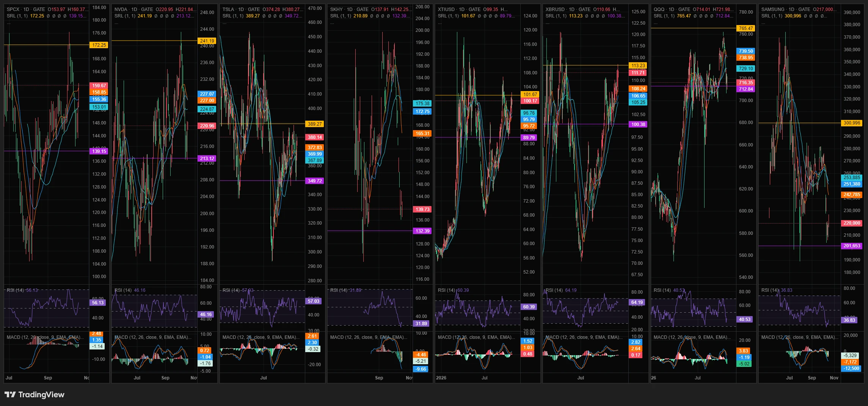Expand the collapsed legend dots under SPCX SRL

9,23
